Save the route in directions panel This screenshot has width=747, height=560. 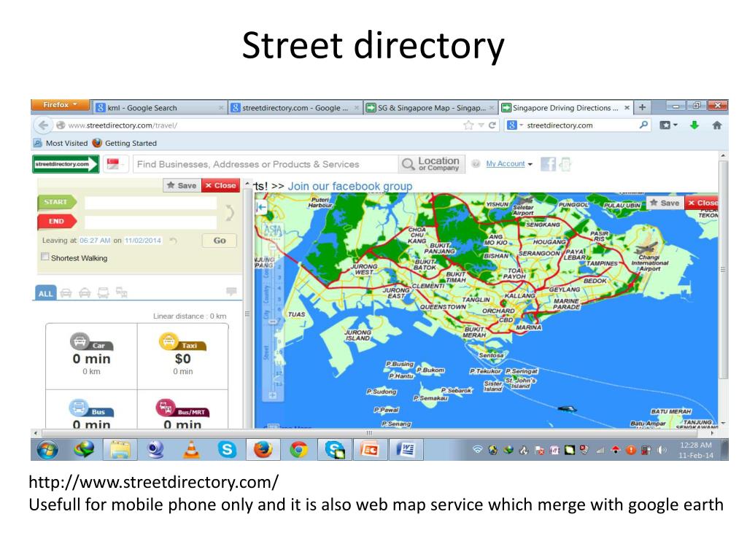[182, 186]
